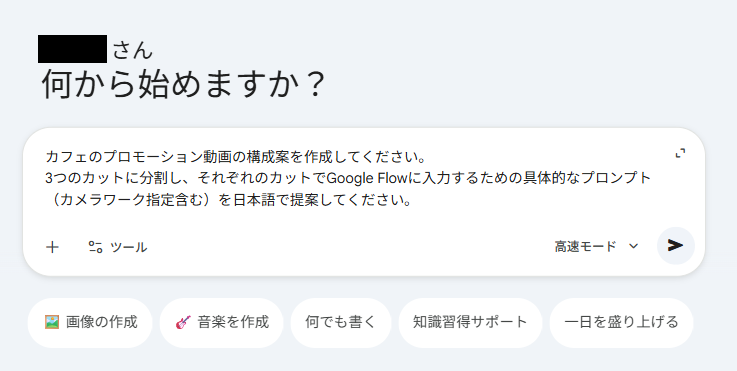
Task: Place cursor on the Google Flow text line
Action: [x=348, y=178]
